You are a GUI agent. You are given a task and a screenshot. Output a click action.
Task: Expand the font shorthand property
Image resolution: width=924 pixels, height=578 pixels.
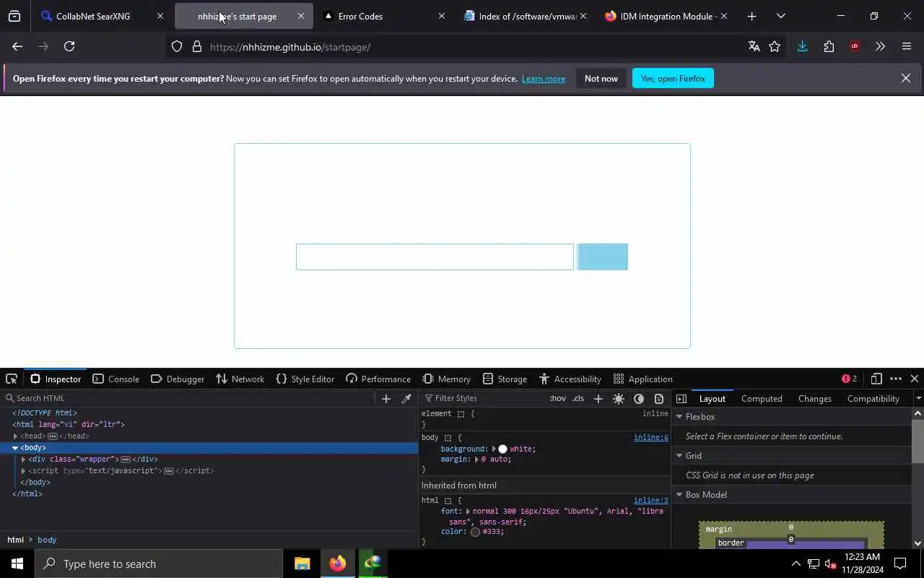pyautogui.click(x=468, y=511)
